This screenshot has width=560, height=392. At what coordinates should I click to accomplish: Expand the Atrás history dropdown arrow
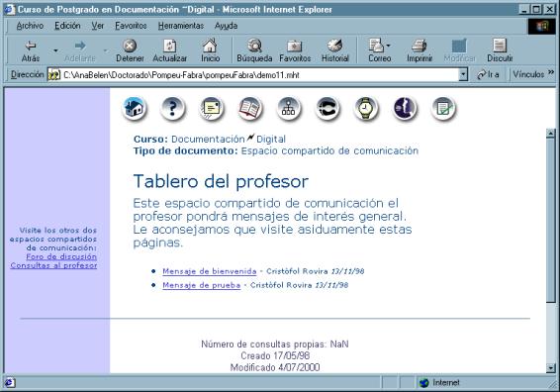pos(55,50)
